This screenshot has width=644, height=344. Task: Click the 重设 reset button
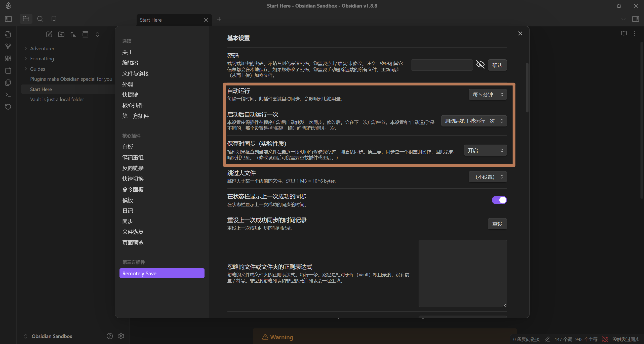click(497, 224)
